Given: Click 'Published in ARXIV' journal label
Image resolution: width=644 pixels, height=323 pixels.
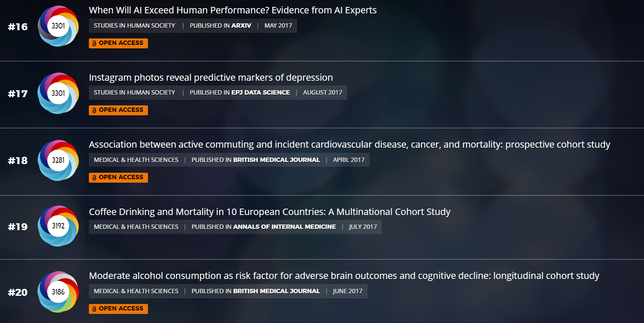Looking at the screenshot, I should click(220, 25).
